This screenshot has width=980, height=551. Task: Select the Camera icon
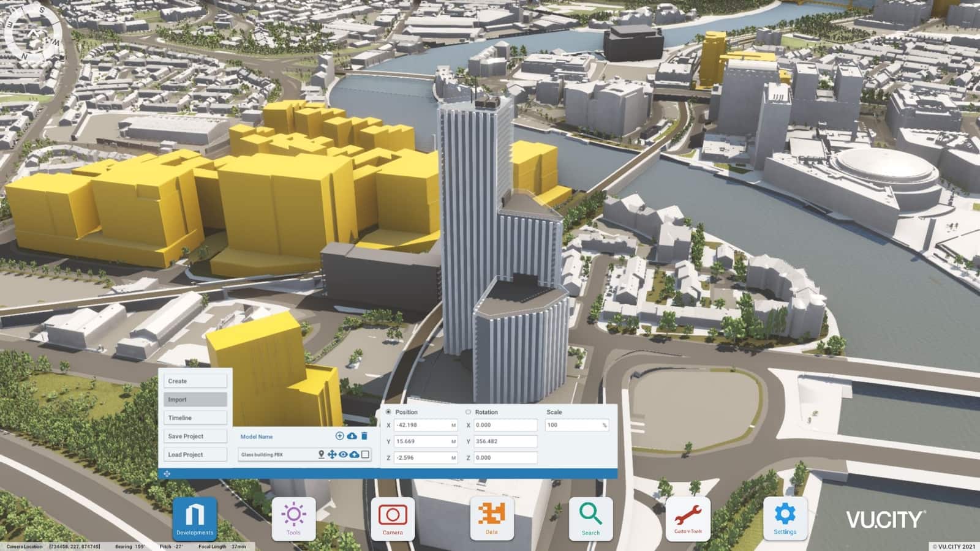tap(393, 517)
